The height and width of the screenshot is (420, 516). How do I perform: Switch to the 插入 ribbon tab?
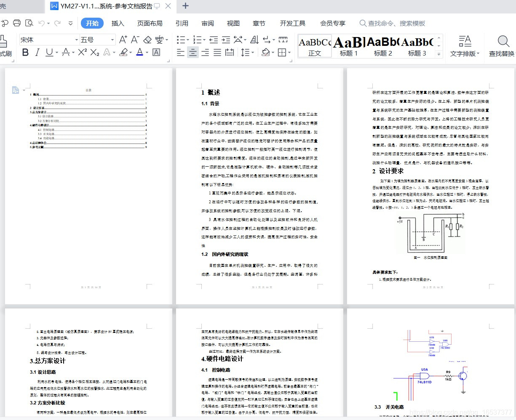118,23
